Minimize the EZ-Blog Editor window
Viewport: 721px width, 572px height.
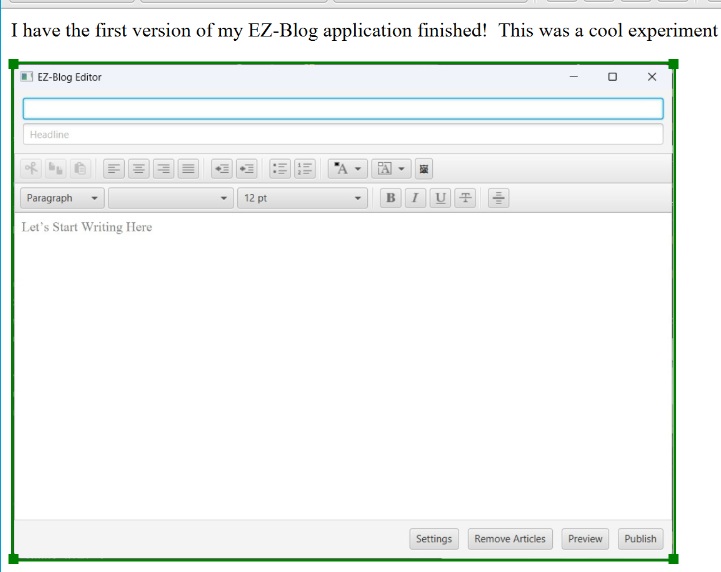(x=573, y=76)
